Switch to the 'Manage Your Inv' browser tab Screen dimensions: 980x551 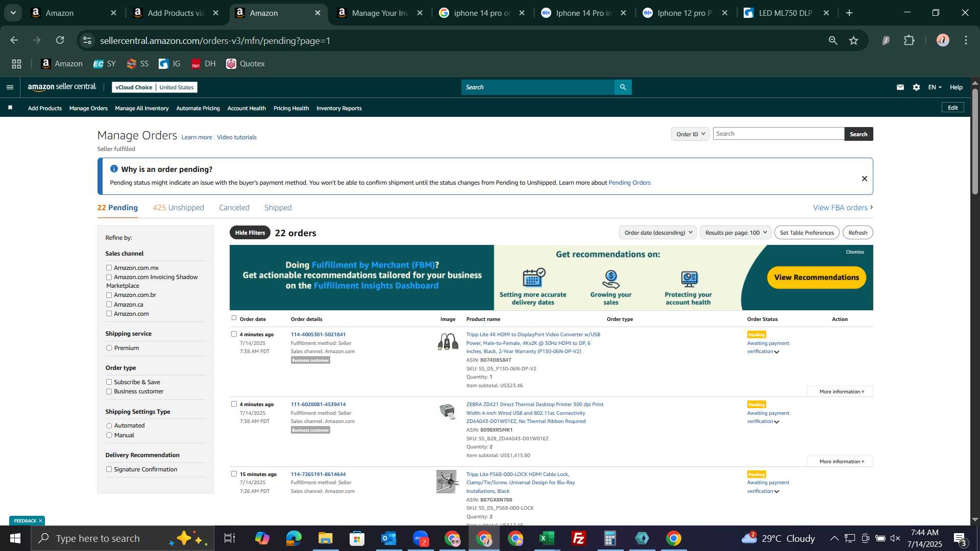coord(380,13)
